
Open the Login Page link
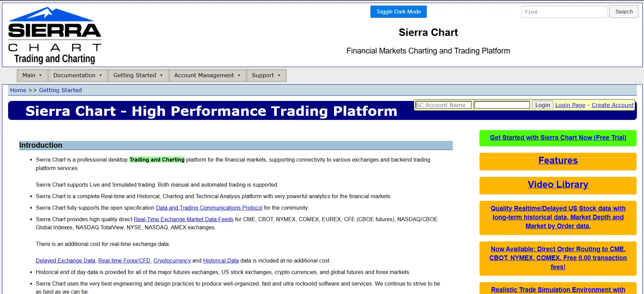[570, 105]
